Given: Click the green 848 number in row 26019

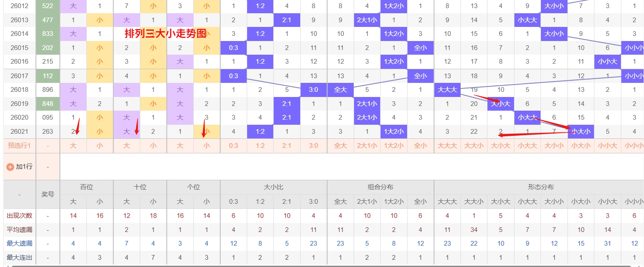Looking at the screenshot, I should 48,104.
